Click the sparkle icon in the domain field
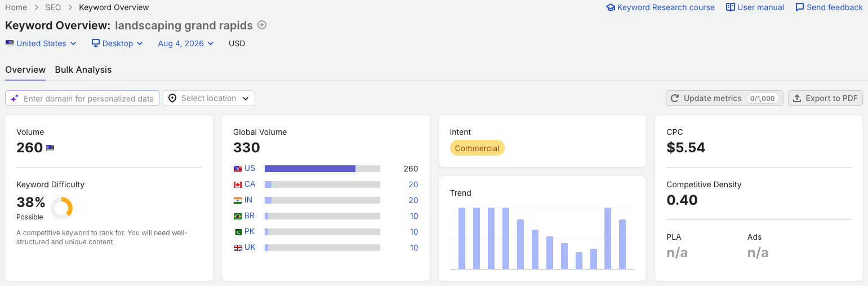 tap(15, 98)
